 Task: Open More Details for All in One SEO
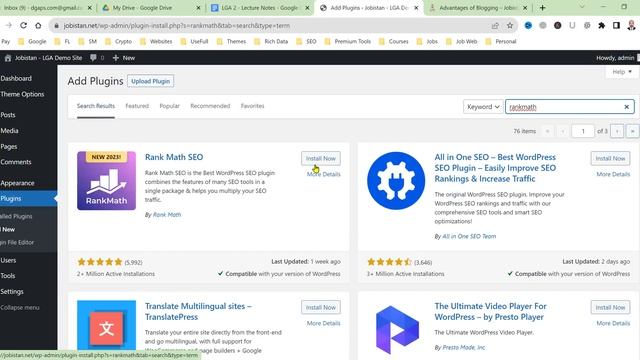tap(613, 174)
